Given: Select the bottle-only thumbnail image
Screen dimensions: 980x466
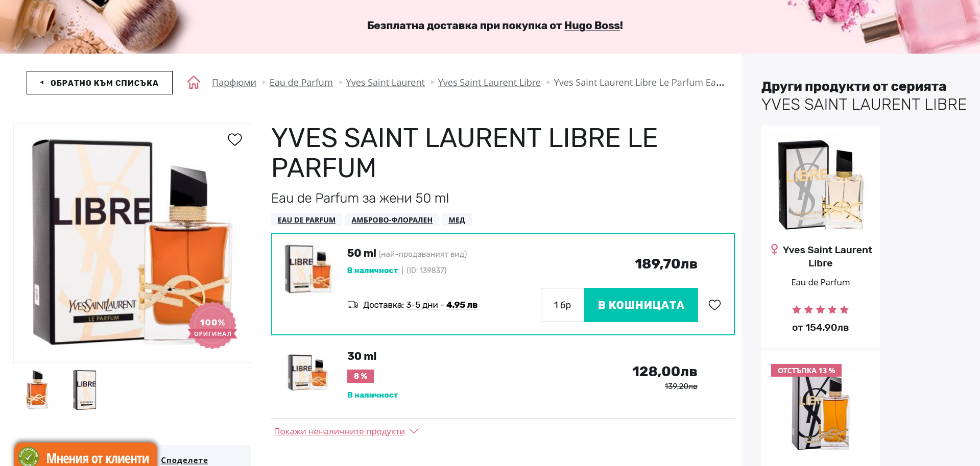Looking at the screenshot, I should (37, 390).
